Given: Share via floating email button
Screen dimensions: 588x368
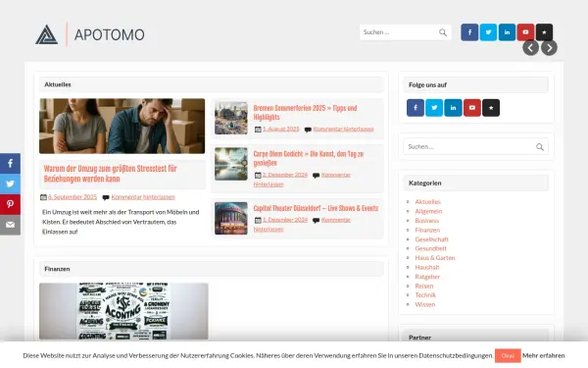Looking at the screenshot, I should [x=10, y=225].
